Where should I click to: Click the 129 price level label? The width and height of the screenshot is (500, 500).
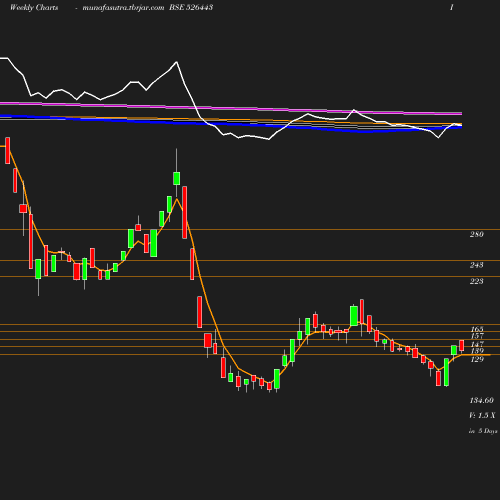click(477, 359)
